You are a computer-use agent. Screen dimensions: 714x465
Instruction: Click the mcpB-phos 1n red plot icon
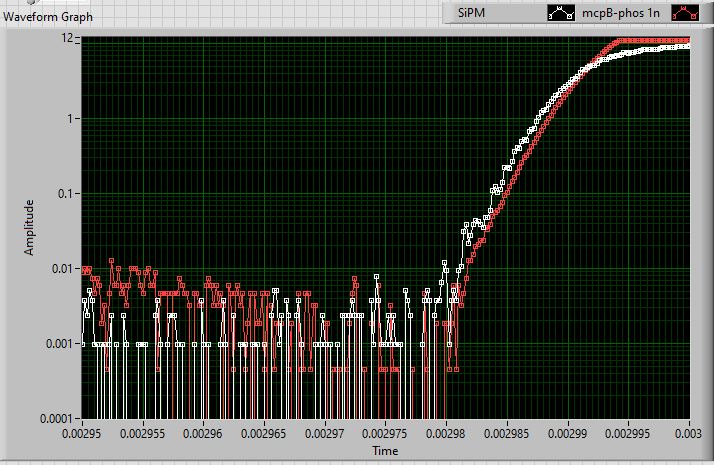tap(686, 14)
